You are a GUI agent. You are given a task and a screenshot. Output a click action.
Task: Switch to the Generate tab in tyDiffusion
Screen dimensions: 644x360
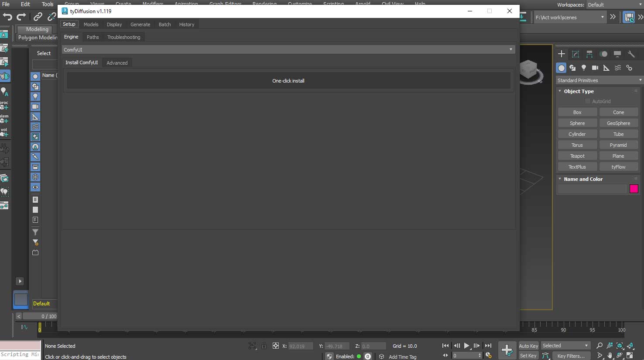[140, 24]
